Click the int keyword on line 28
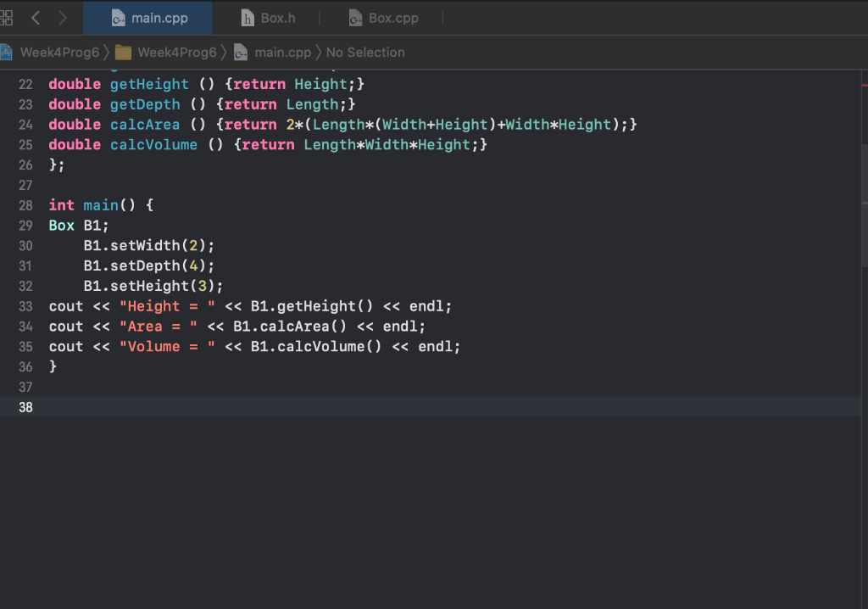The height and width of the screenshot is (609, 868). pos(61,205)
